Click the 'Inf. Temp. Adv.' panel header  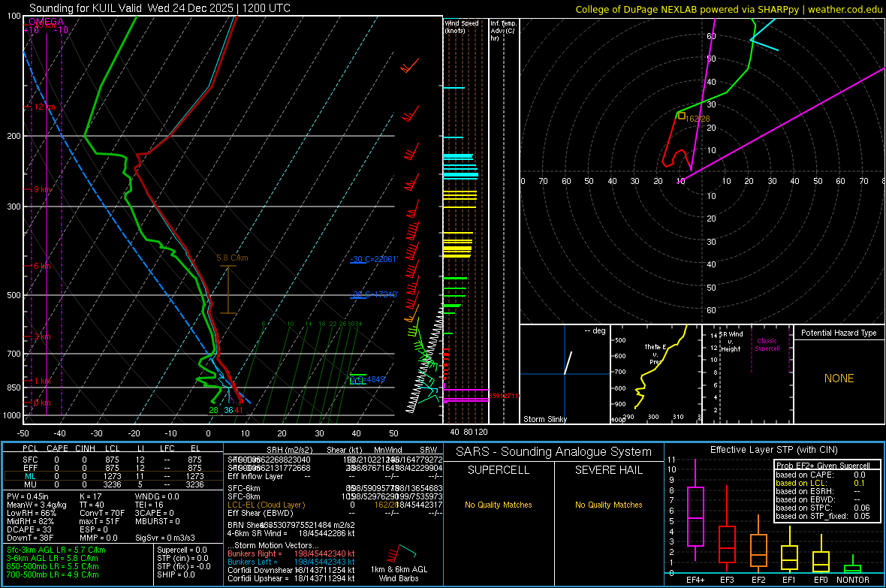pos(503,31)
